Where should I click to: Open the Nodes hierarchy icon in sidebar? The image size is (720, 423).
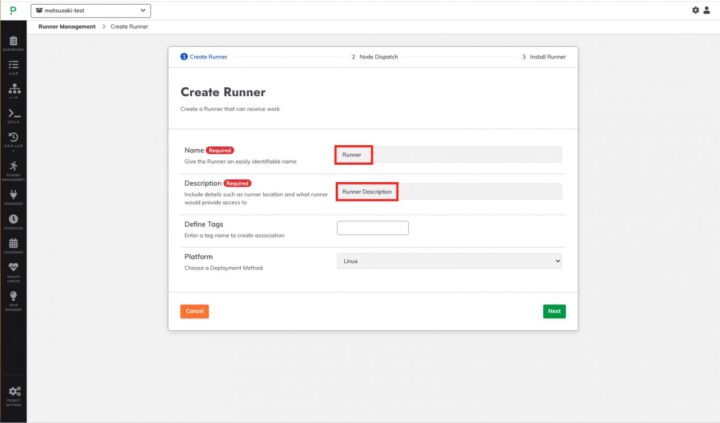click(13, 90)
